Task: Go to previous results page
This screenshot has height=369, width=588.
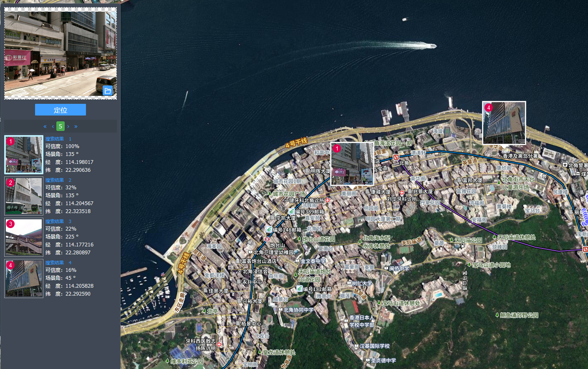Action: pos(53,126)
